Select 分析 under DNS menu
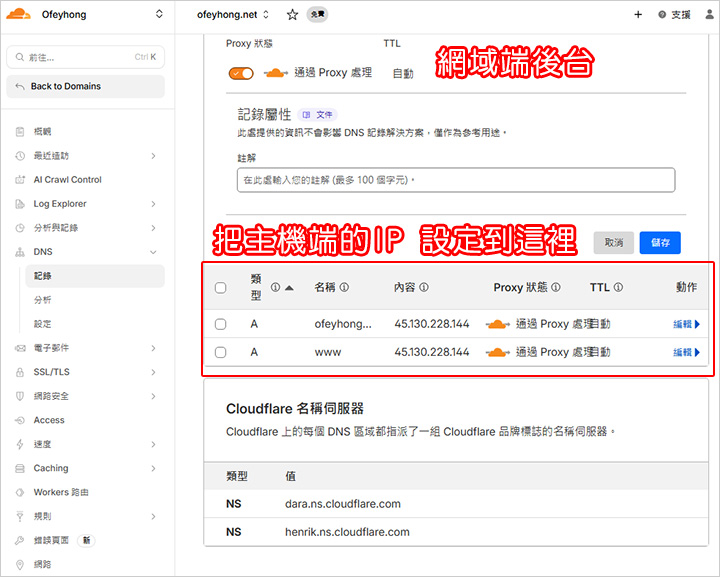 pos(43,300)
